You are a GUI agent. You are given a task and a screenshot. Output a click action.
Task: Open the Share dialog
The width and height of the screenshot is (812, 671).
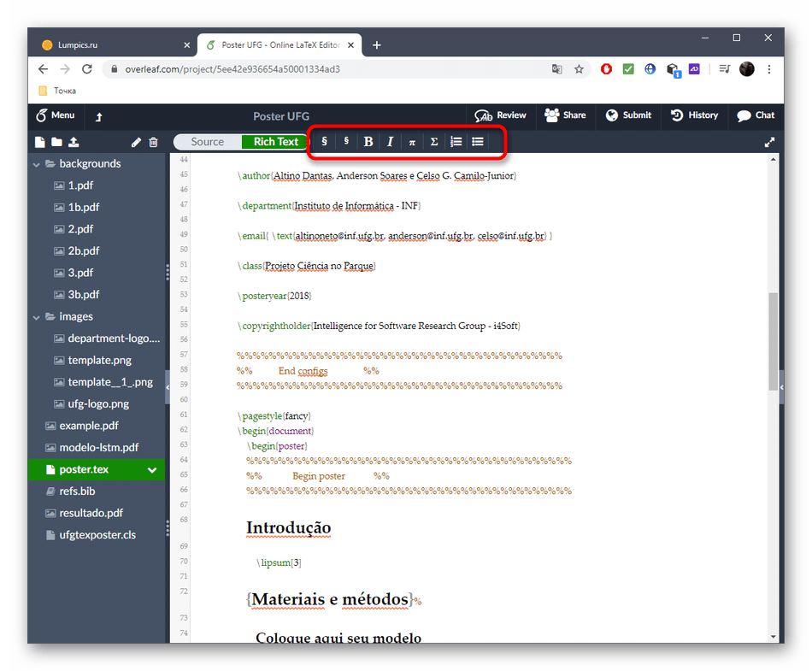point(565,115)
